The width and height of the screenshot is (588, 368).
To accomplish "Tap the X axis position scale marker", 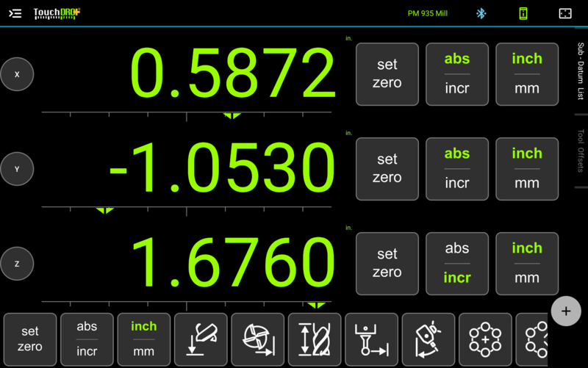I will (232, 116).
